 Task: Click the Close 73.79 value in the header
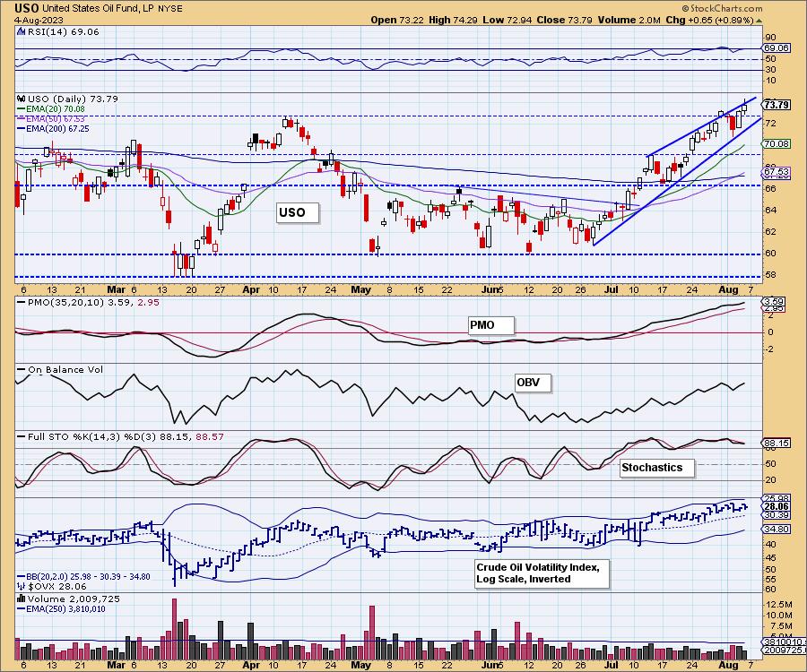(564, 20)
